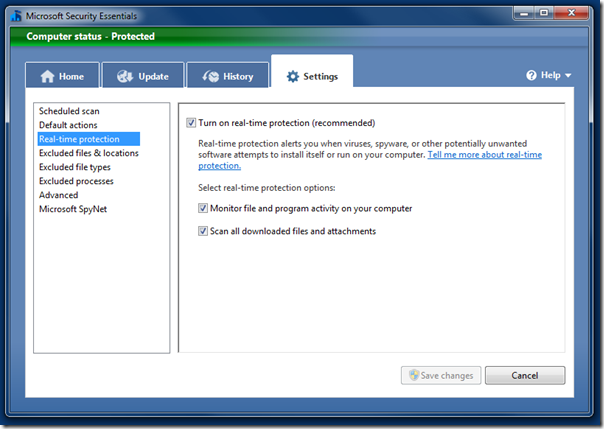Open the Advanced settings entry
The image size is (604, 429).
[59, 195]
